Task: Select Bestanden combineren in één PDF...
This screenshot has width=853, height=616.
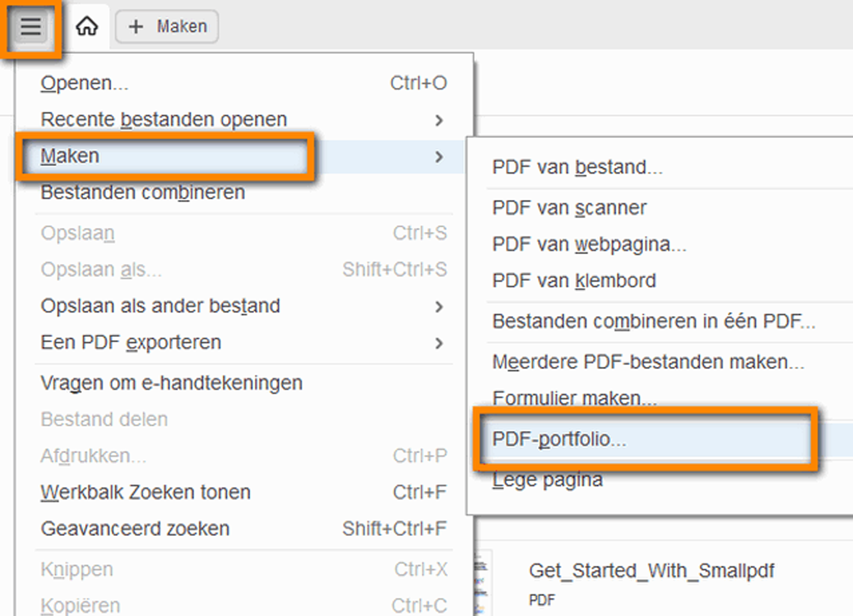Action: 653,321
